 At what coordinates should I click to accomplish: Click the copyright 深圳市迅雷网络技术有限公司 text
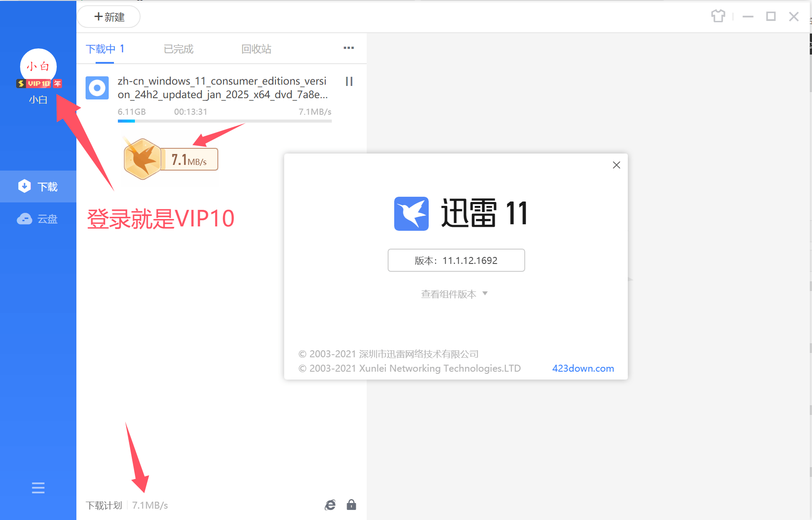419,354
